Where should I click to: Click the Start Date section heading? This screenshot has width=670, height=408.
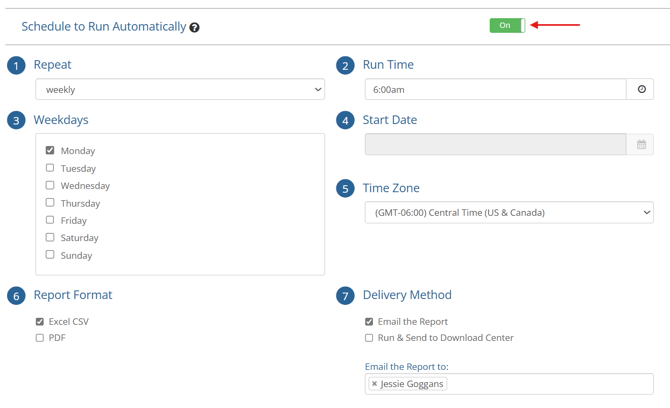point(390,120)
